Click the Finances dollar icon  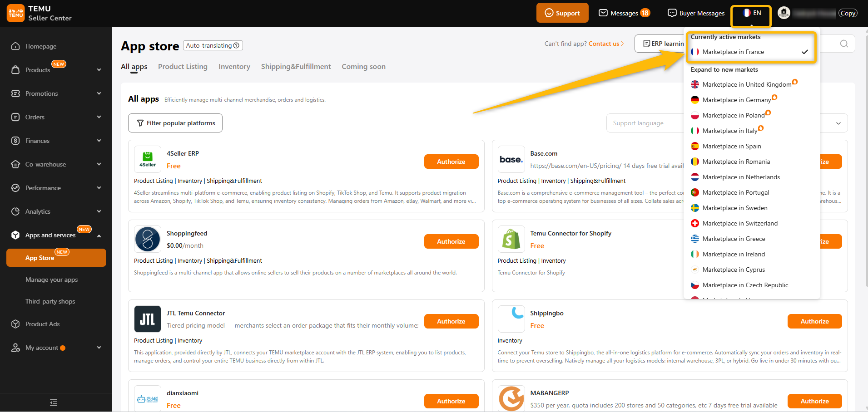click(x=15, y=141)
